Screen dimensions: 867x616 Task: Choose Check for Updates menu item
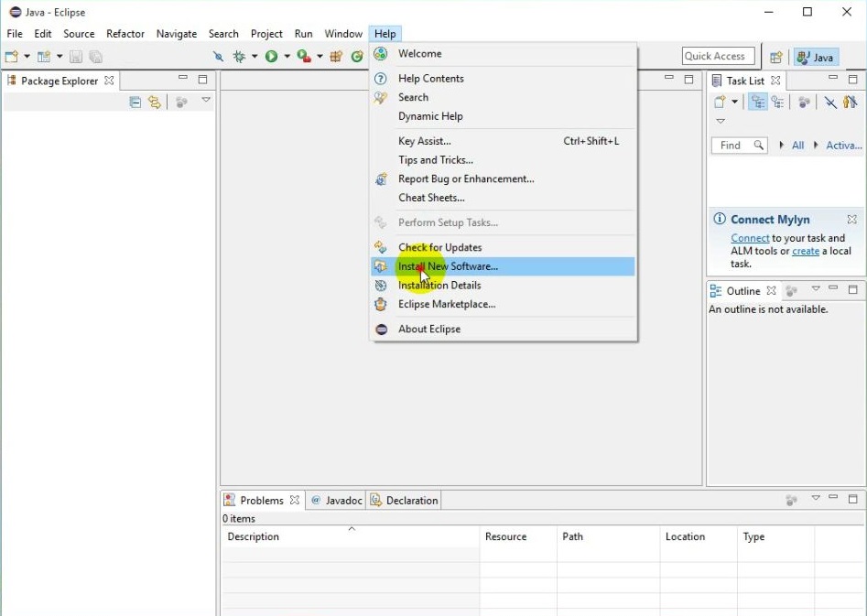[x=503, y=247]
